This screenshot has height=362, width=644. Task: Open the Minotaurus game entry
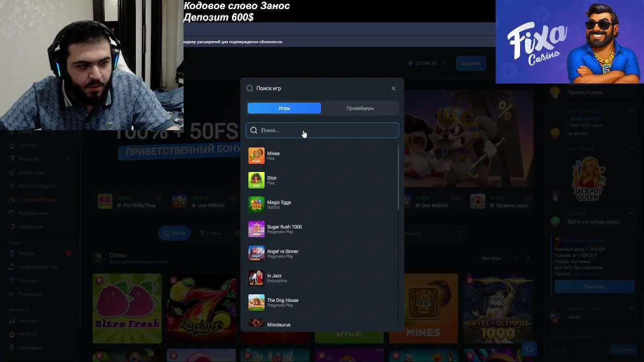pos(322,324)
